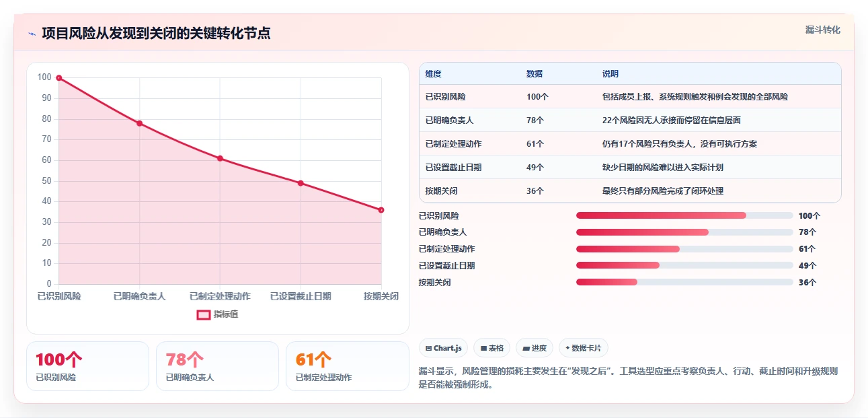Click table value 78个
868x418 pixels.
click(536, 120)
